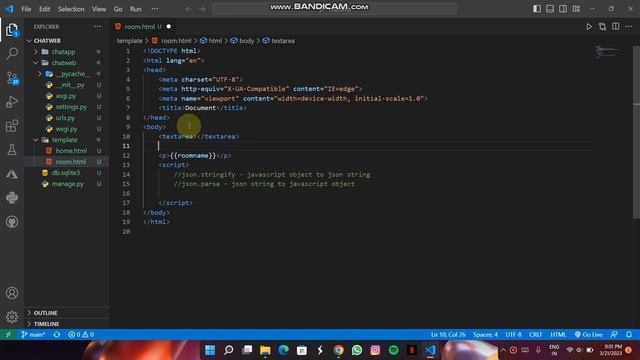
Task: Toggle the Primary Side Bar
Action: 537,9
